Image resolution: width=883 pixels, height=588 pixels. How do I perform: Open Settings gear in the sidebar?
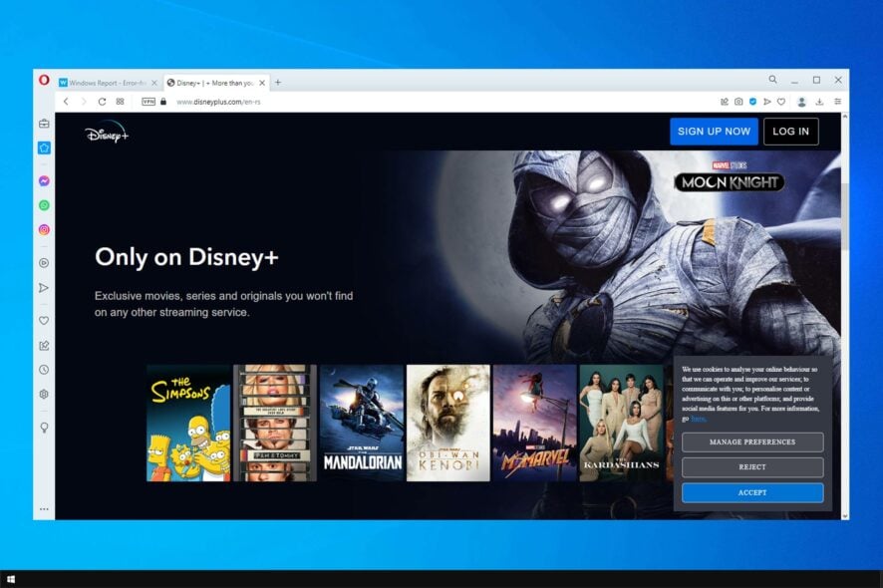point(44,395)
